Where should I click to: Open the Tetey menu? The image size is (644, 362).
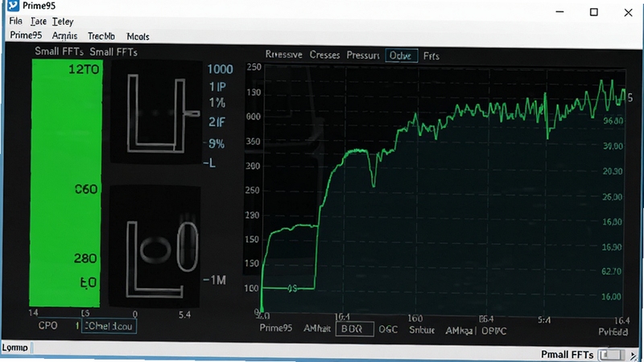pos(63,22)
